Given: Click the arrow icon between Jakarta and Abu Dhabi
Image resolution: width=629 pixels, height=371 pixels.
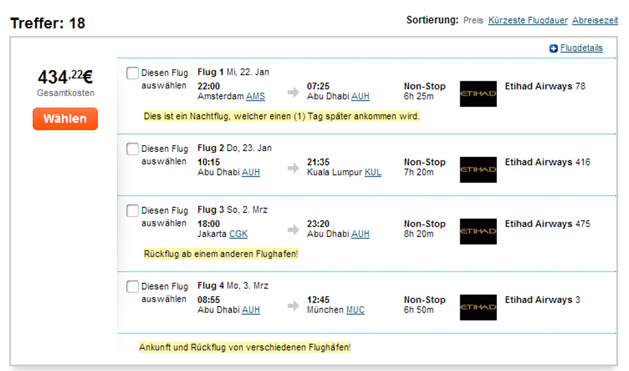Looking at the screenshot, I should click(x=293, y=230).
